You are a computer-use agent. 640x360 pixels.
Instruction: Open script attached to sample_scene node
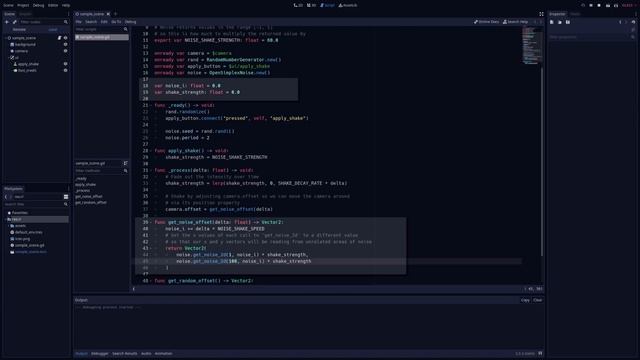tap(60, 38)
